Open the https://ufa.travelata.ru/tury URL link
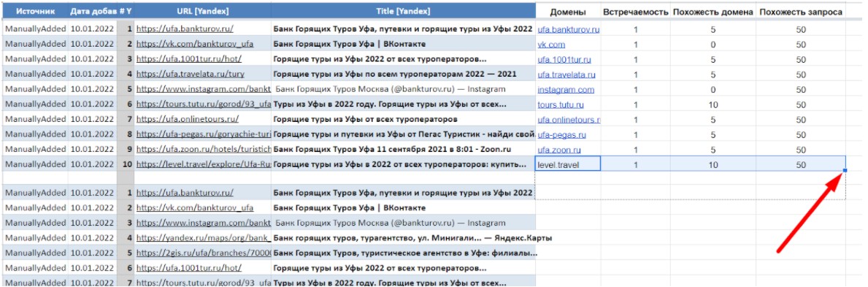 point(190,74)
